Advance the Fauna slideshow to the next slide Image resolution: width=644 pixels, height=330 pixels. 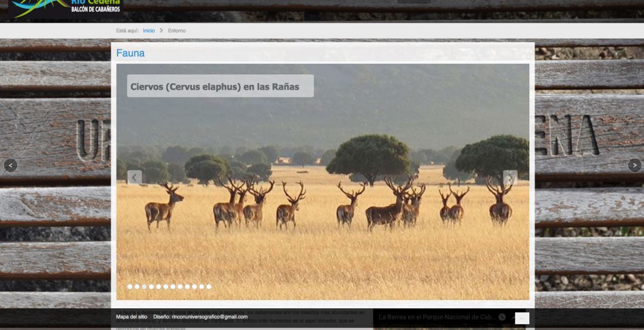pyautogui.click(x=510, y=177)
